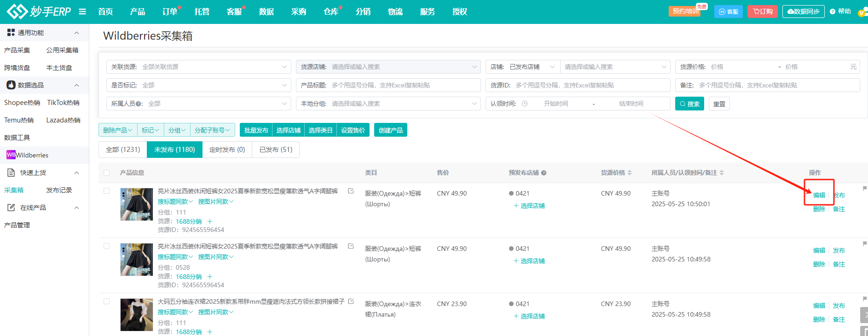Open the 已发布店铺 store type dropdown
868x336 pixels.
[532, 67]
